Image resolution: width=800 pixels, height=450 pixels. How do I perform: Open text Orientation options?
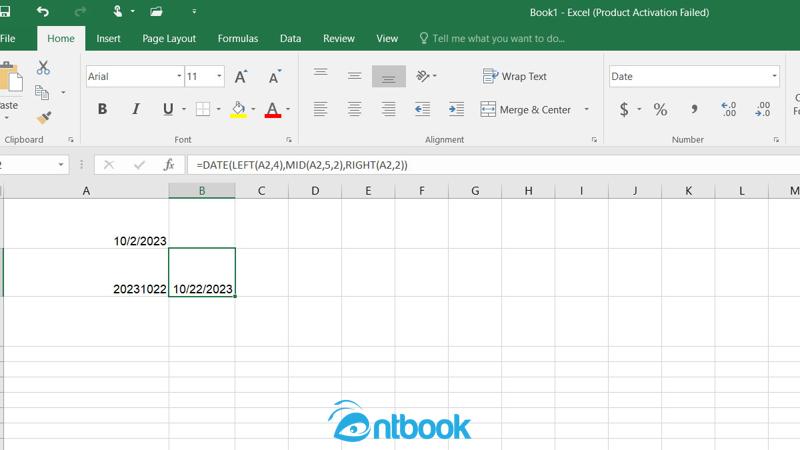427,76
